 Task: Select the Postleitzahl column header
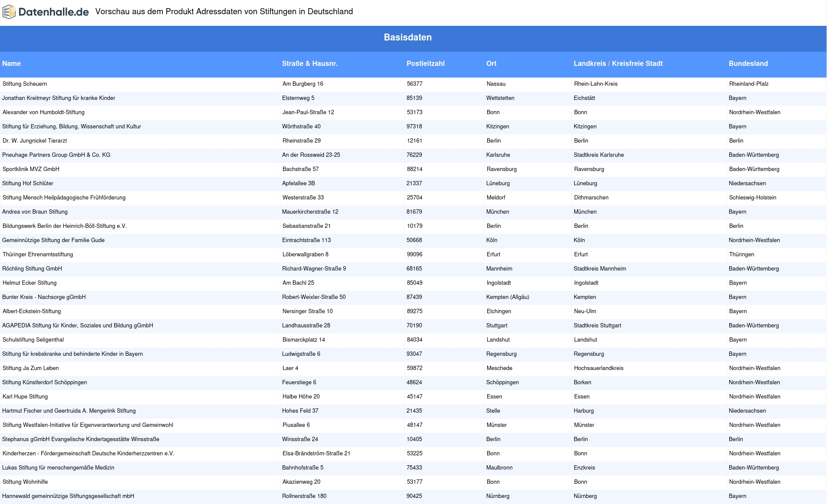point(426,63)
